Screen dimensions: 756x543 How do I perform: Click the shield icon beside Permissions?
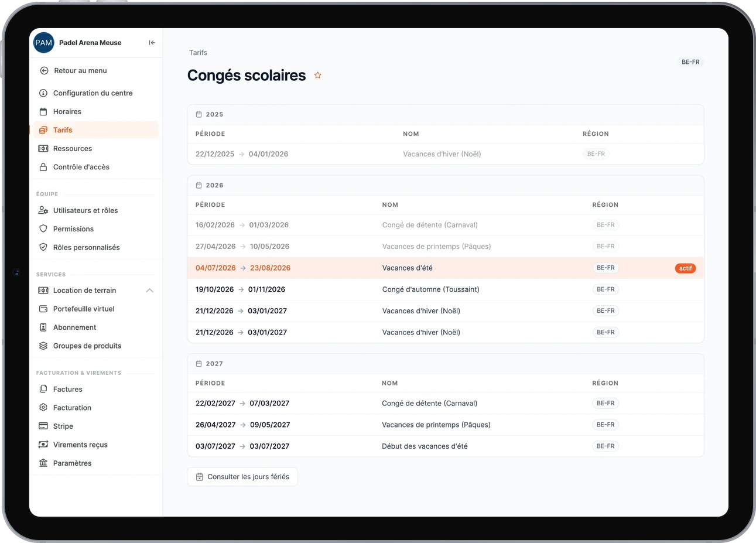point(43,229)
